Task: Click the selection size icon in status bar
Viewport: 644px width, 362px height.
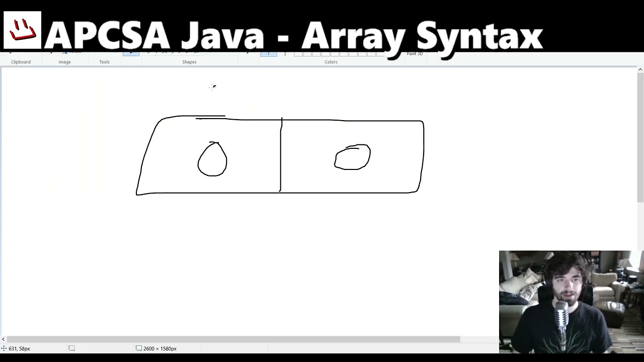Action: point(71,348)
